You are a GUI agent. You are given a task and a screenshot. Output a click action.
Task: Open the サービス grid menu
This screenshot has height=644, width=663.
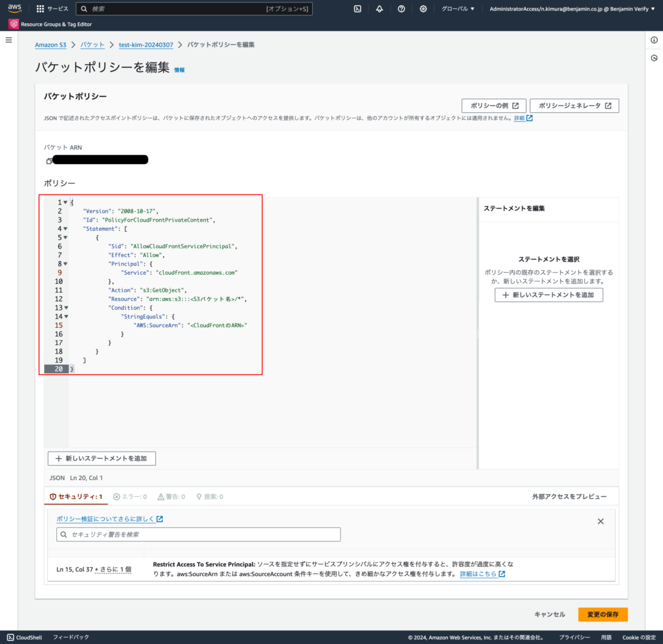[52, 9]
